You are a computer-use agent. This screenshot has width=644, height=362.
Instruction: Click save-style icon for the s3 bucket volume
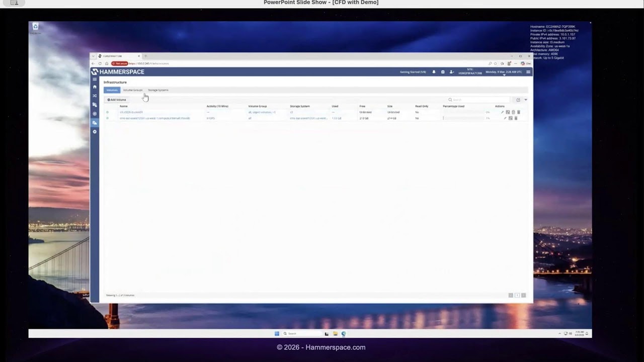(508, 112)
